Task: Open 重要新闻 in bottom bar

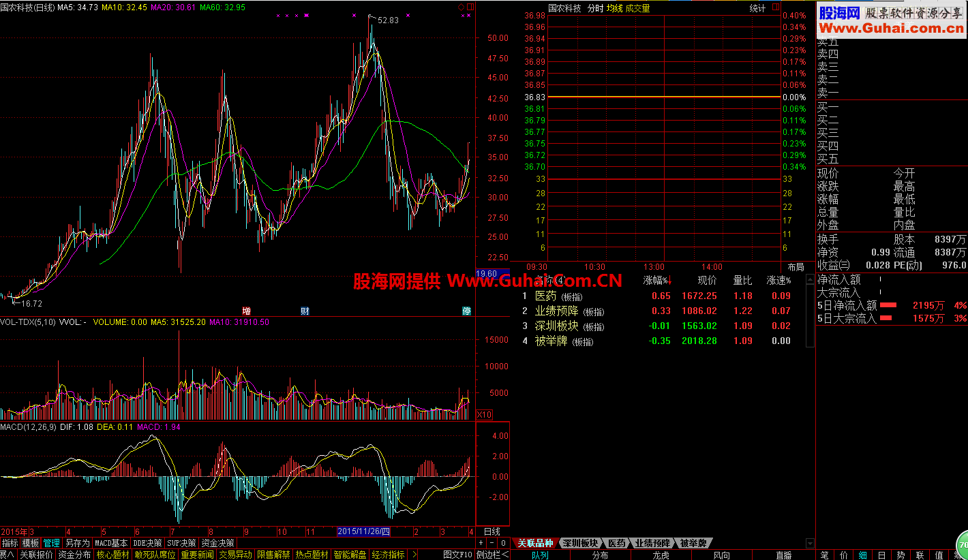Action: [x=198, y=555]
